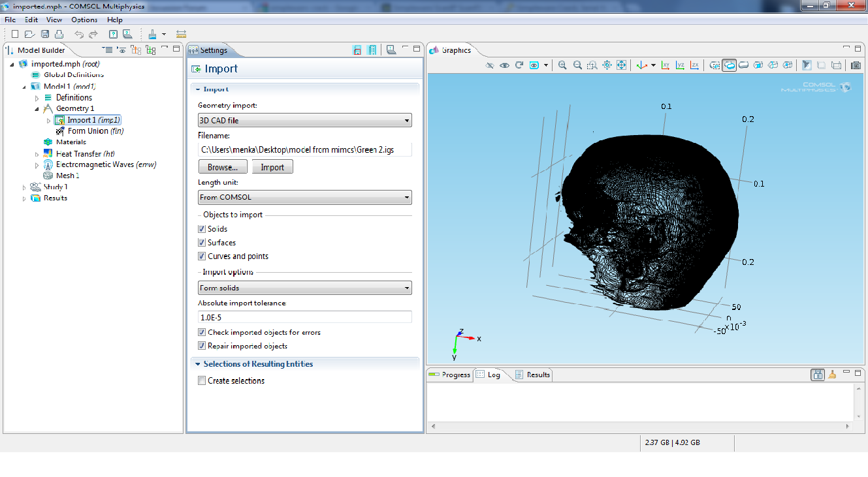Click the Save icon in main toolbar
The height and width of the screenshot is (477, 868).
(45, 34)
